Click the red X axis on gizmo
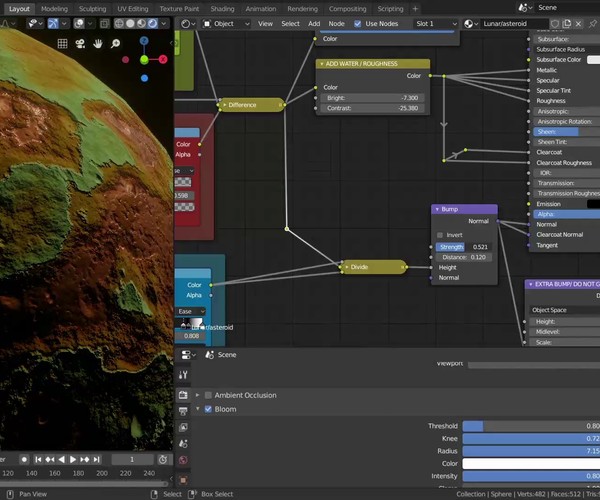Screen dimensions: 600x500 pyautogui.click(x=163, y=59)
